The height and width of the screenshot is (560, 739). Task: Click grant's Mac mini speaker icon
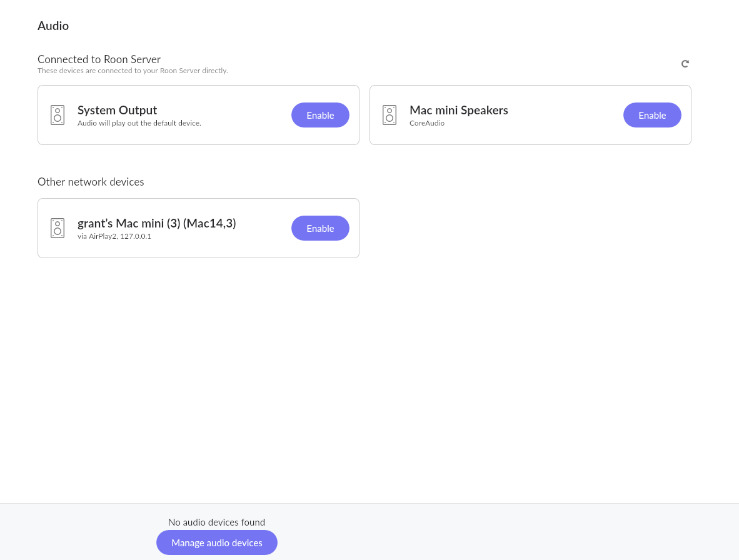pos(58,228)
